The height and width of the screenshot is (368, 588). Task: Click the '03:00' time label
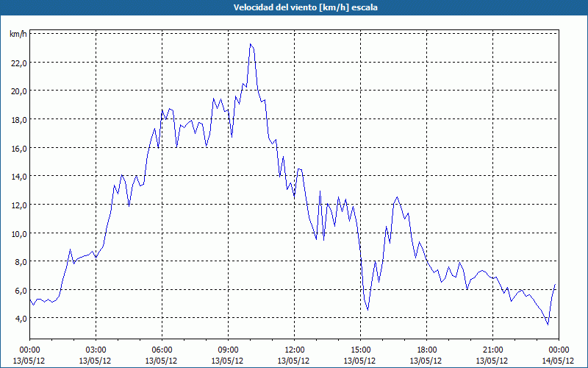[x=96, y=350]
